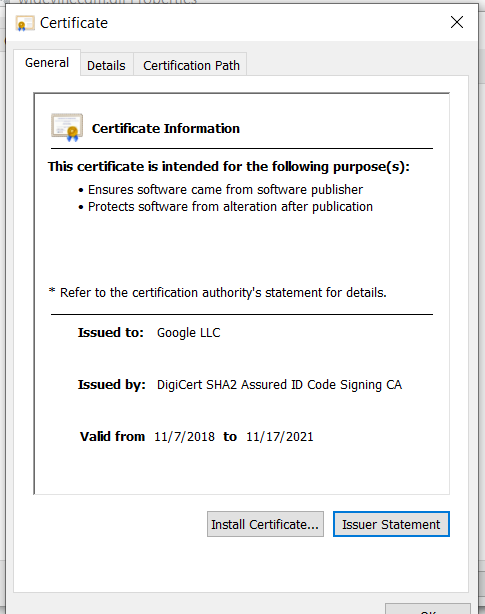Click the 11/7/2018 valid-from date
Image resolution: width=485 pixels, height=614 pixels.
point(184,437)
